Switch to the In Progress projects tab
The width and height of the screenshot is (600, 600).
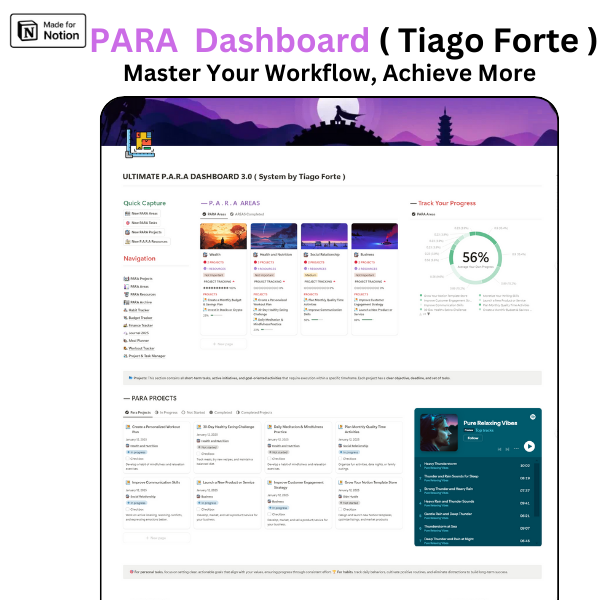click(x=166, y=412)
